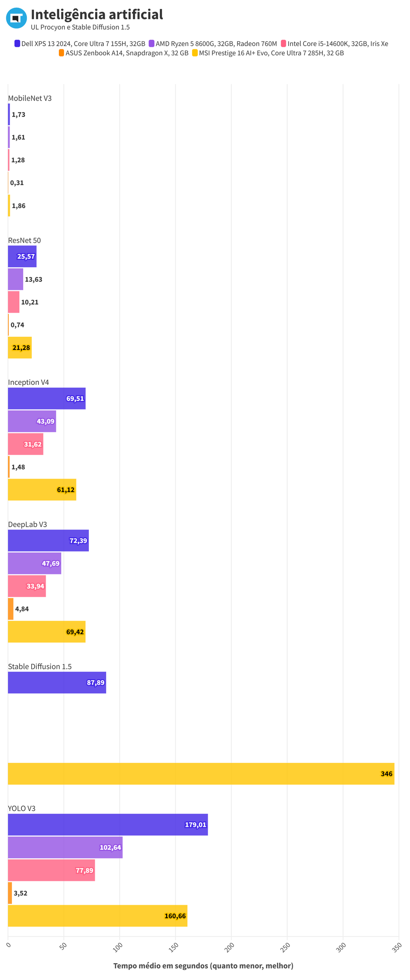Select the 346 Stable Diffusion yellow bar
The height and width of the screenshot is (980, 410).
click(x=201, y=774)
